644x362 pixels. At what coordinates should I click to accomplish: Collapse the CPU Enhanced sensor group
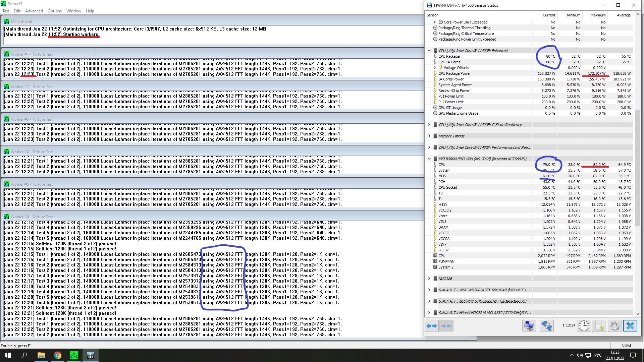click(x=429, y=51)
